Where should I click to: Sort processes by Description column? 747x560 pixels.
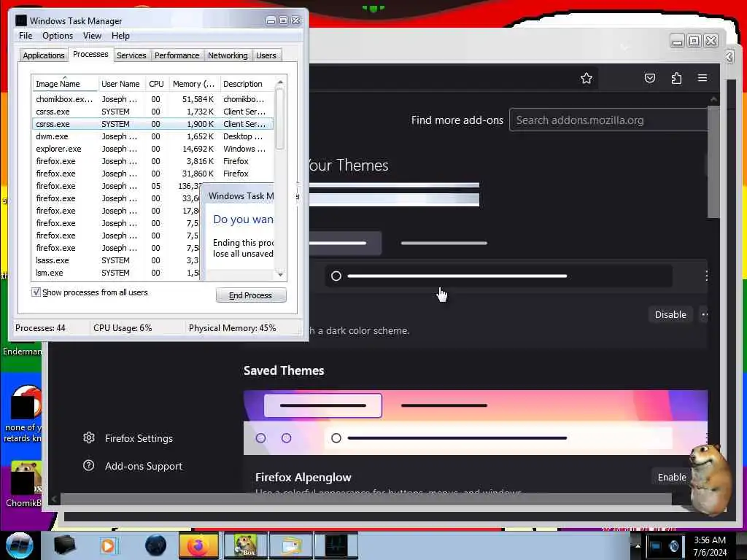click(247, 84)
